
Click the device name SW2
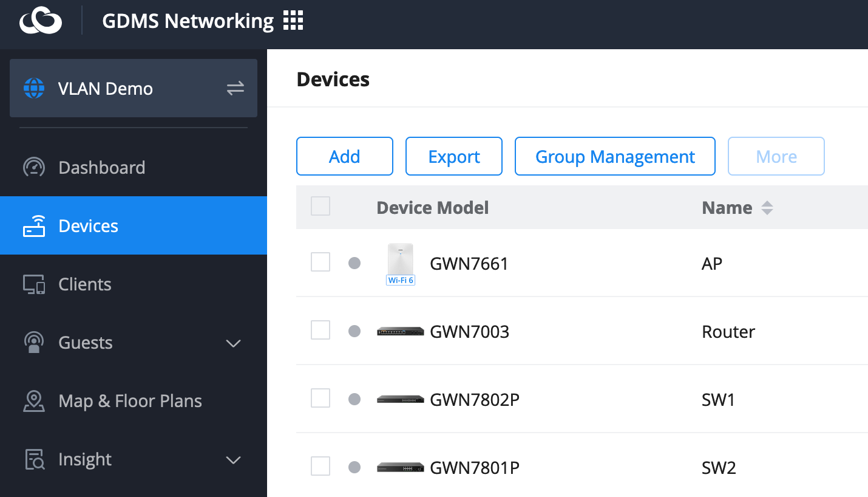pos(719,468)
